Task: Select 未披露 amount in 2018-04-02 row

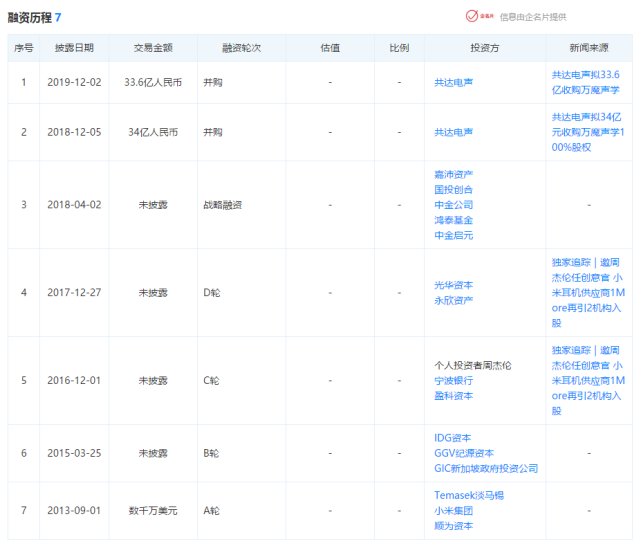Action: (x=153, y=205)
